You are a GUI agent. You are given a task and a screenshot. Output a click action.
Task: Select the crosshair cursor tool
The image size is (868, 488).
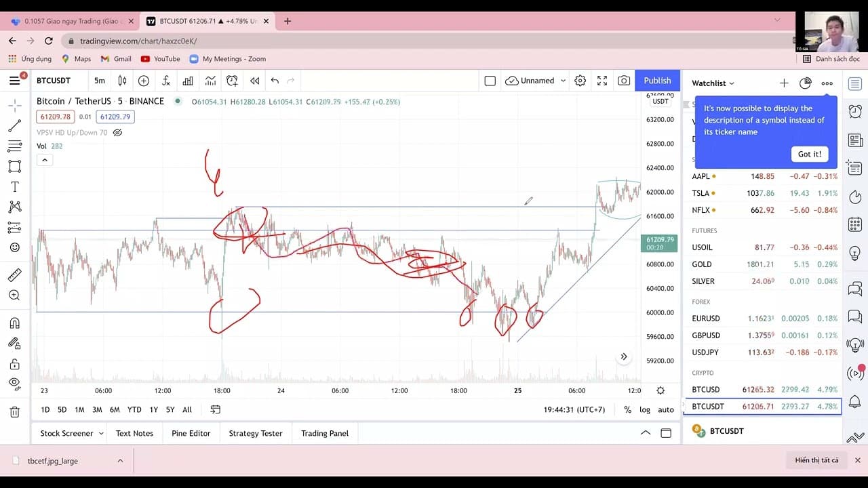[x=14, y=105]
